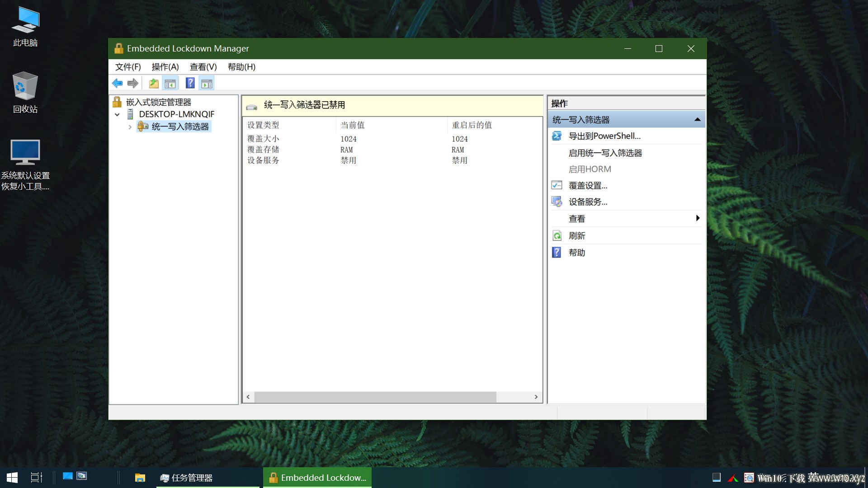Image resolution: width=868 pixels, height=488 pixels.
Task: Expand the 统一写入筛选器 tree node
Action: coord(130,127)
